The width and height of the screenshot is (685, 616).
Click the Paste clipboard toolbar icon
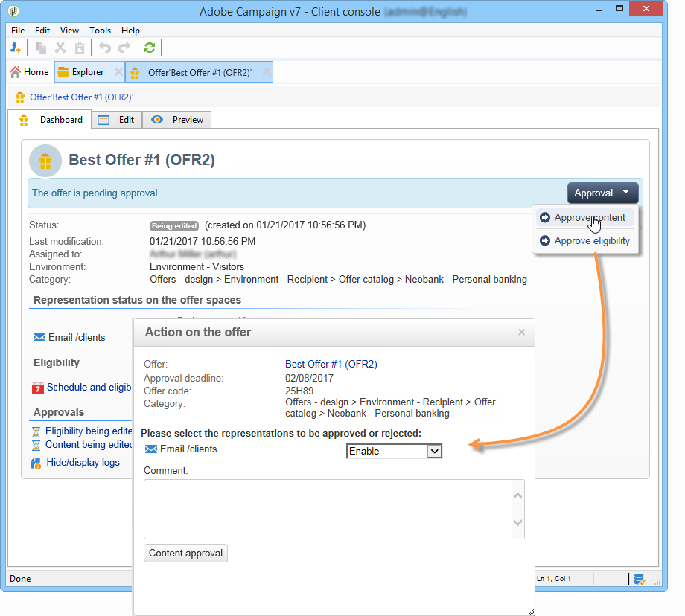(80, 48)
